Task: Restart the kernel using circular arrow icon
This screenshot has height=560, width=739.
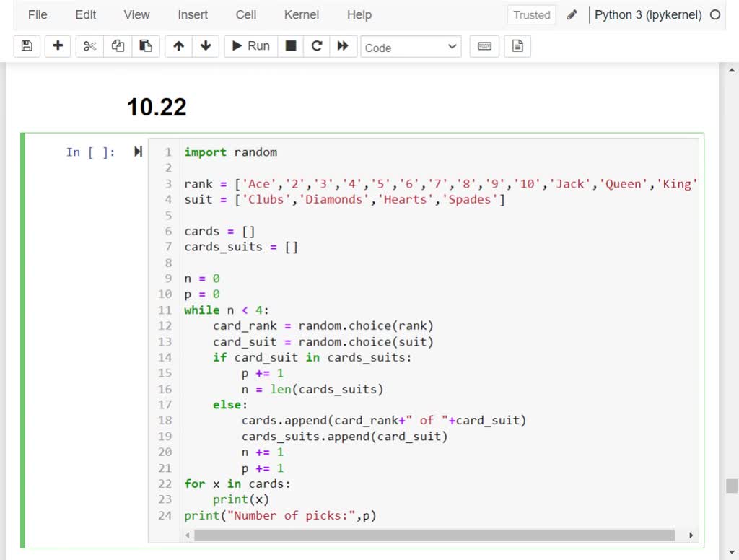Action: pos(316,46)
